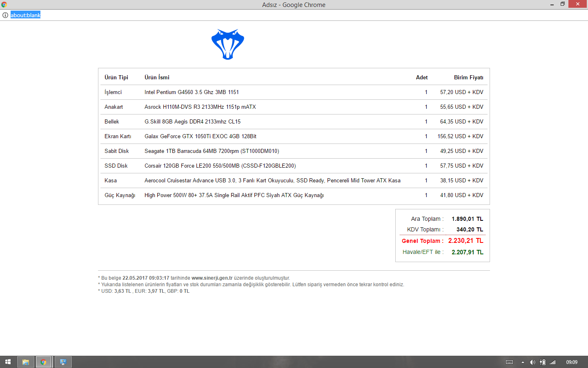Select the grand total '2.230,21 TL'
Screen dimensions: 588x368
point(466,240)
